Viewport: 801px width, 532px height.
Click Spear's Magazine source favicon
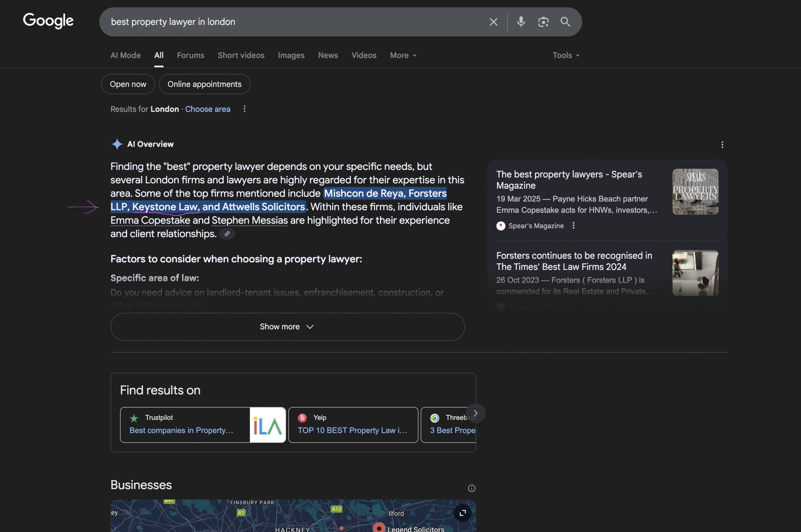tap(501, 226)
